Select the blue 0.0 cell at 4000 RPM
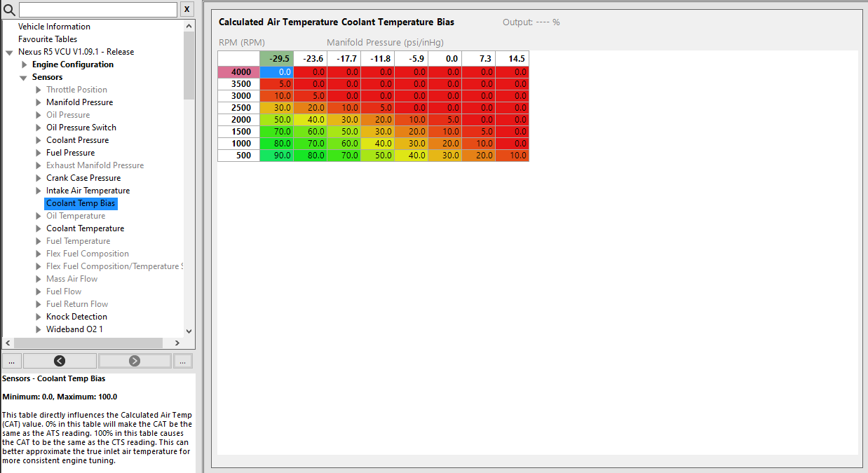 (x=276, y=71)
